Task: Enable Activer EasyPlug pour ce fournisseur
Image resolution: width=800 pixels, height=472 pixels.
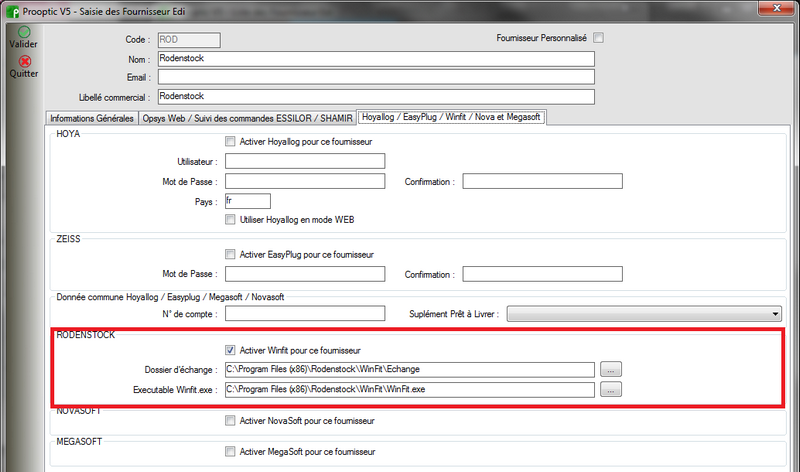Action: (231, 254)
